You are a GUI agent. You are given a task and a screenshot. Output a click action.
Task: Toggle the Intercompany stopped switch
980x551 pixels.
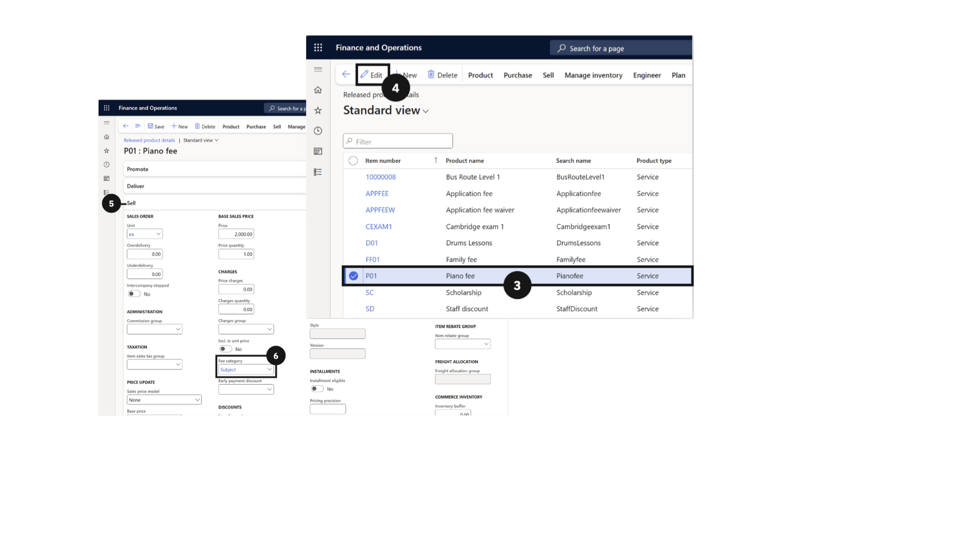tap(134, 294)
